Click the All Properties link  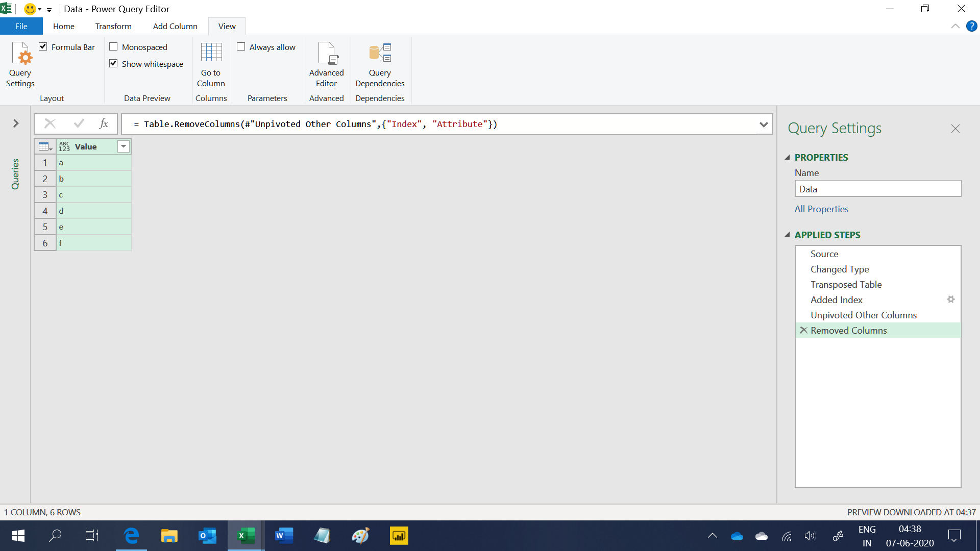coord(821,209)
